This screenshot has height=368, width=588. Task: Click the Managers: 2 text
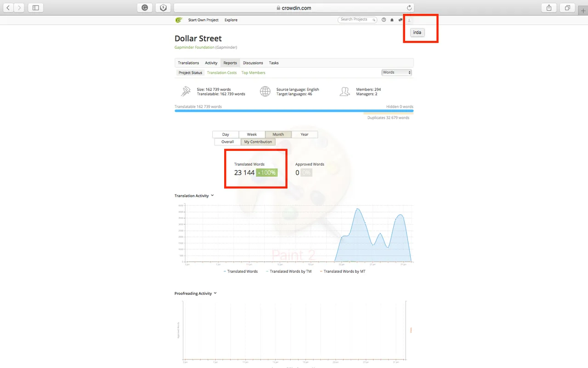pos(367,94)
